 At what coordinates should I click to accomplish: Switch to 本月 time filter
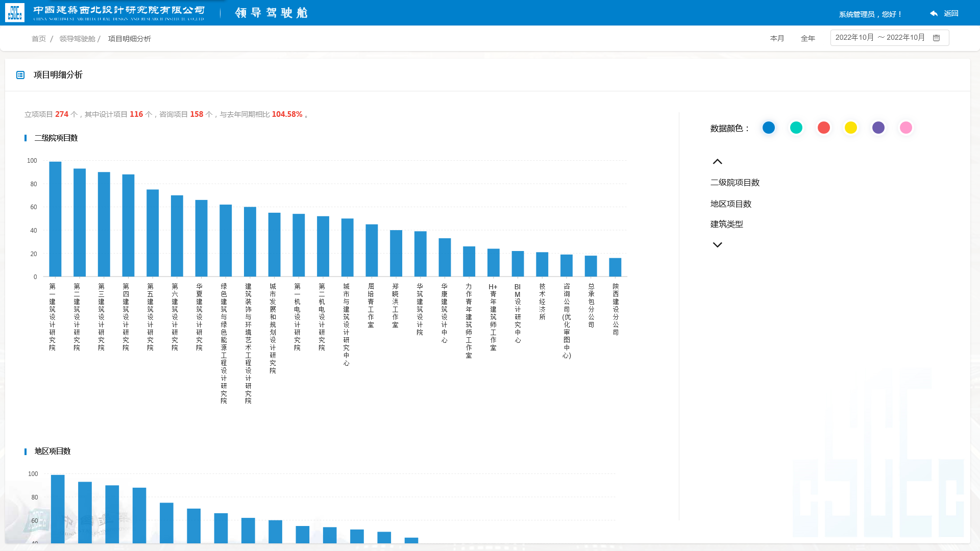pos(777,38)
